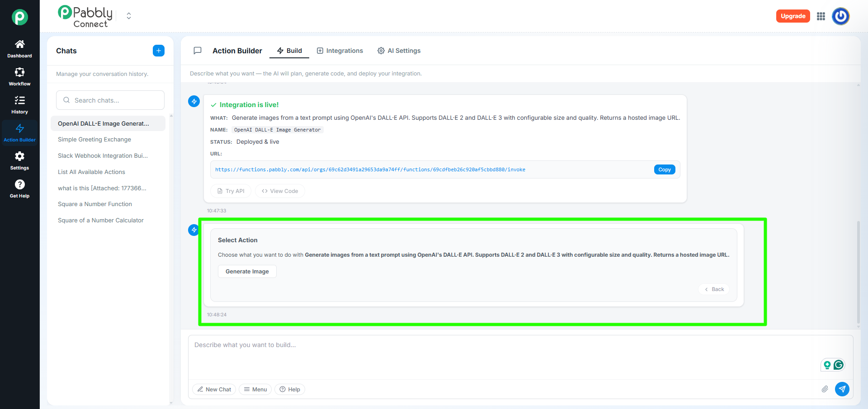Image resolution: width=868 pixels, height=409 pixels.
Task: Attach a file using the paperclip icon
Action: (x=825, y=389)
